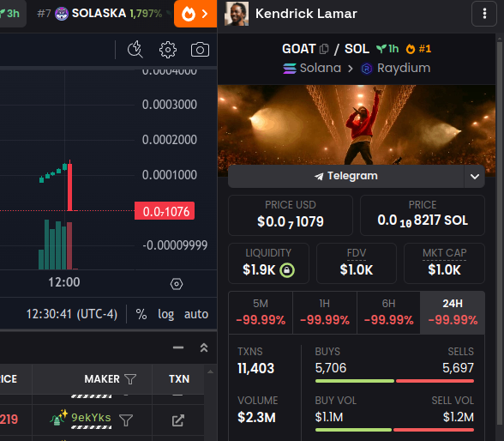Copy the GOAT token address icon
504x441 pixels.
324,49
